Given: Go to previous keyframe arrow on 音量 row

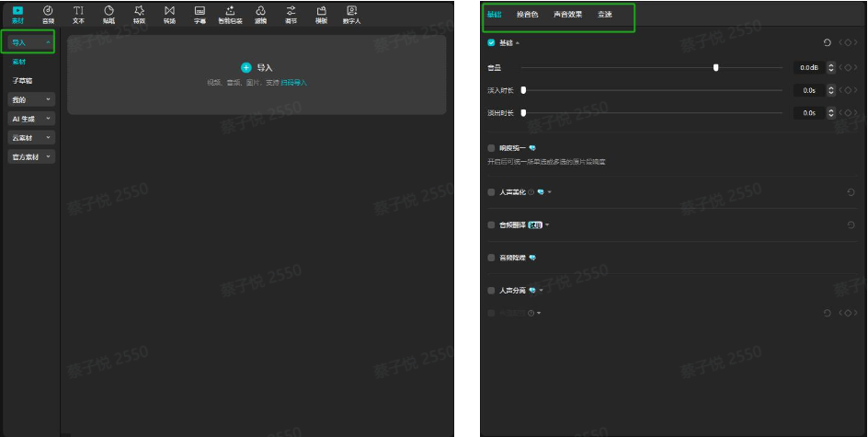Looking at the screenshot, I should coord(840,67).
